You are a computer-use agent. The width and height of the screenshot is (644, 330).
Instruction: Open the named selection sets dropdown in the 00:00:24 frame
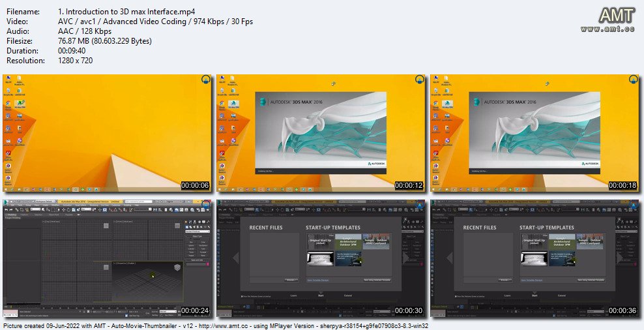tap(143, 209)
